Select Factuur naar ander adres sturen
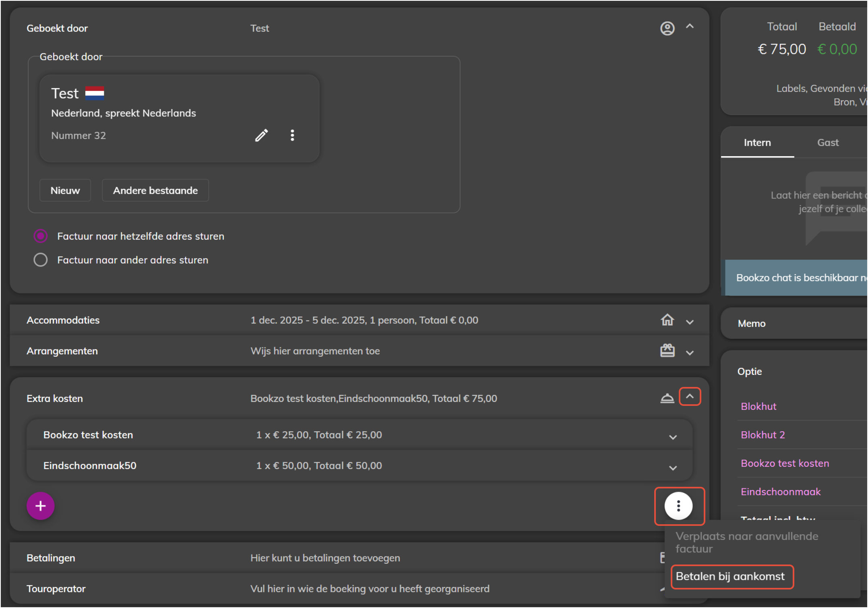 (x=41, y=260)
